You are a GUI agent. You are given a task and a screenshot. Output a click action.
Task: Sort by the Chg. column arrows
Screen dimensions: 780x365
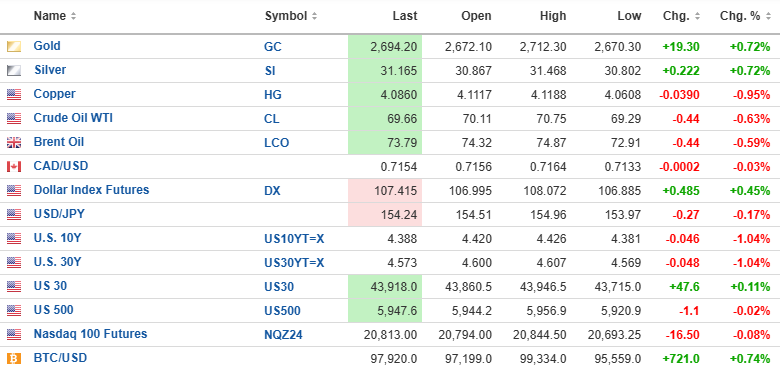pyautogui.click(x=697, y=16)
